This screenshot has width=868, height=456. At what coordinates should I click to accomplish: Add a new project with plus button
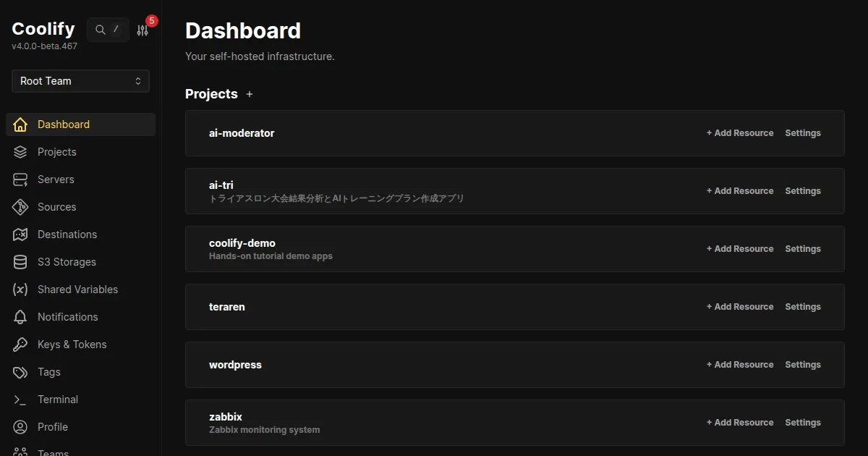(250, 94)
